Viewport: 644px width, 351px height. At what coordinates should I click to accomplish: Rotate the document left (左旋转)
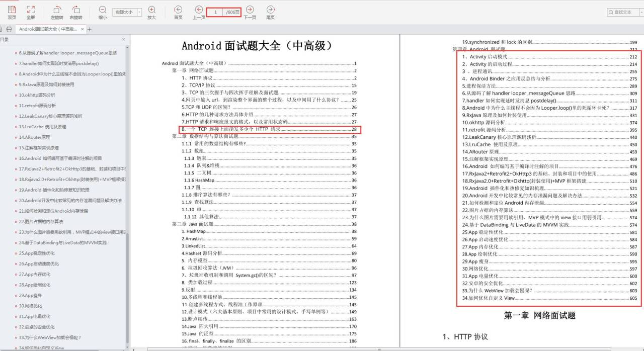coord(57,12)
